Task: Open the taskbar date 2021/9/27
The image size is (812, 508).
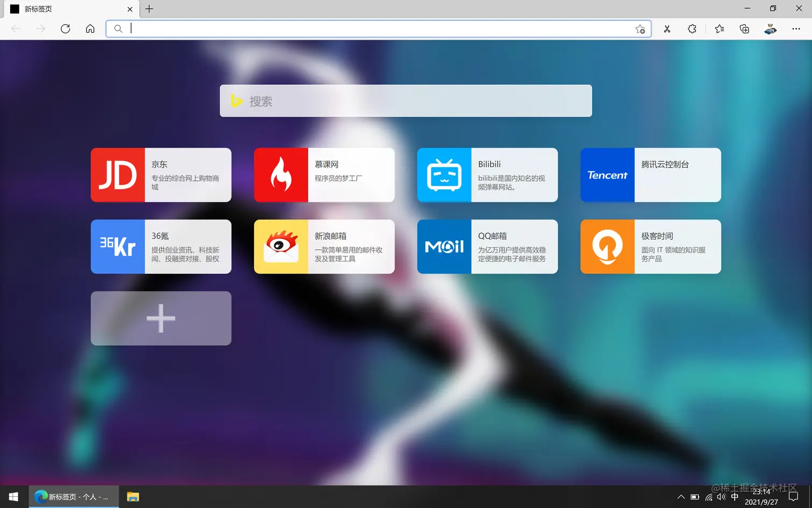Action: point(761,502)
